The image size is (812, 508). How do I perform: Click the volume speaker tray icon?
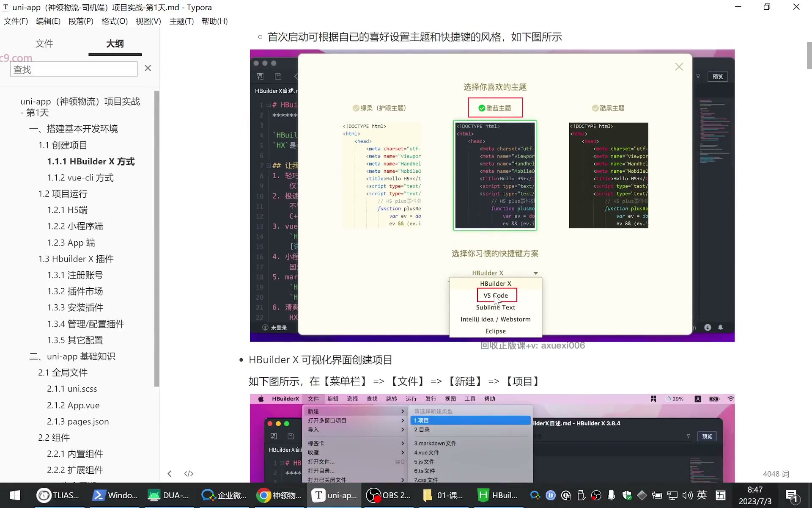click(687, 495)
